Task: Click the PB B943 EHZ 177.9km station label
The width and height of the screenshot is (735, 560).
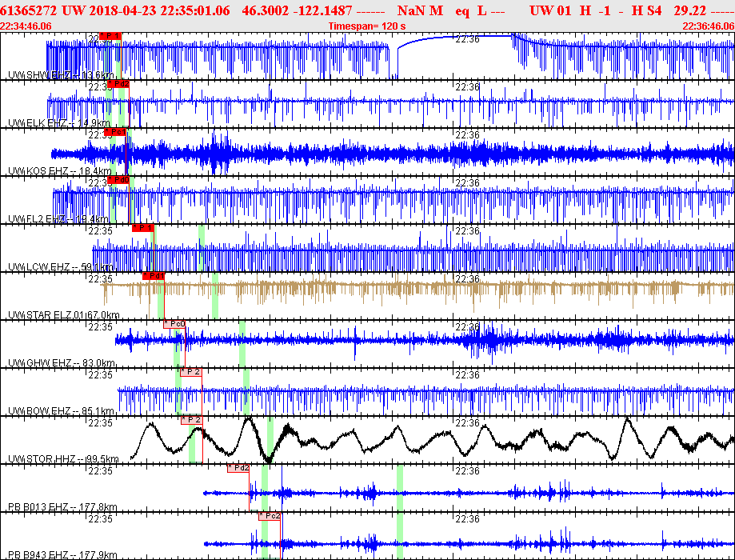Action: 63,555
